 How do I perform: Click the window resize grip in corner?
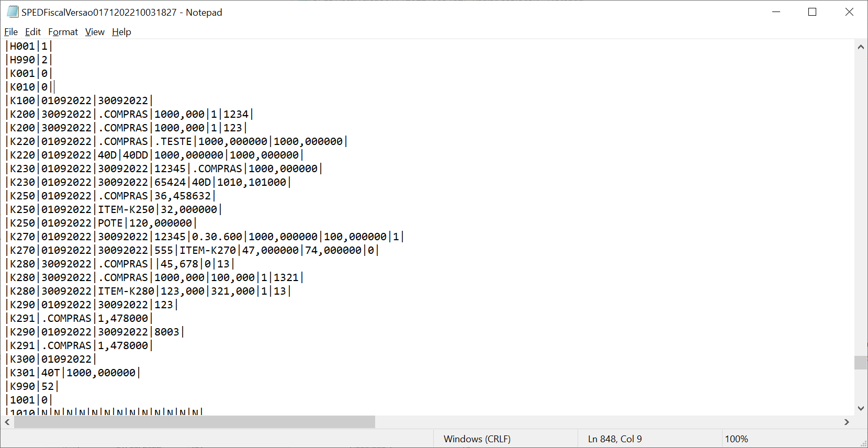pyautogui.click(x=863, y=443)
